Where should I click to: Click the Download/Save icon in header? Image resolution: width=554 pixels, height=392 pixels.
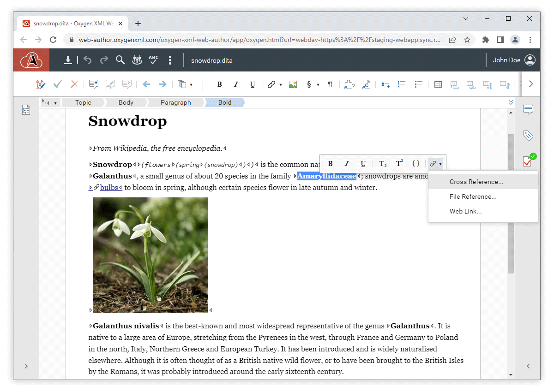tap(68, 60)
